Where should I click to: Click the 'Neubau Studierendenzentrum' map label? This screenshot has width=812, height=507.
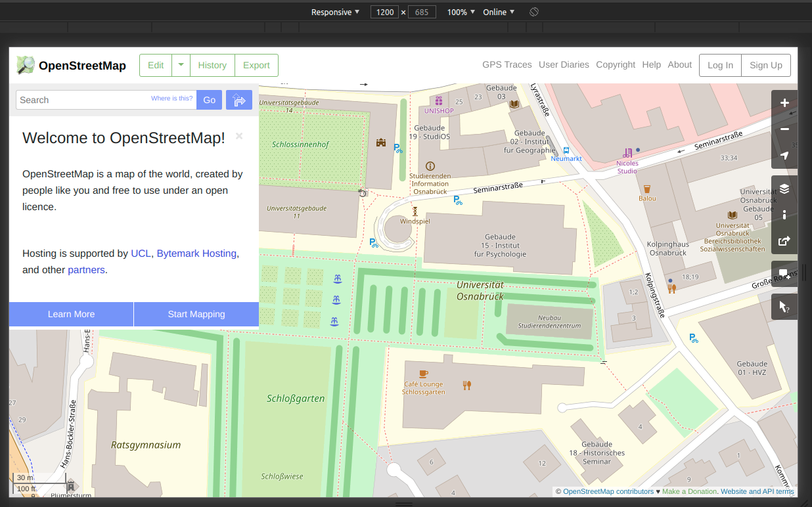click(549, 321)
